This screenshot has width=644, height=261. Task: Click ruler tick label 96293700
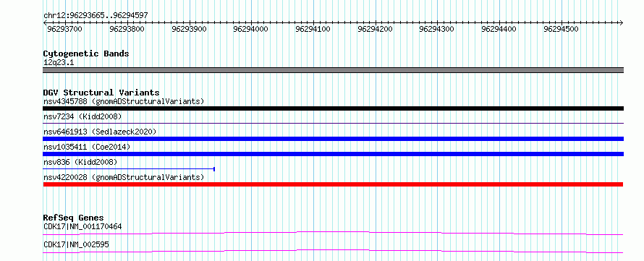64,29
